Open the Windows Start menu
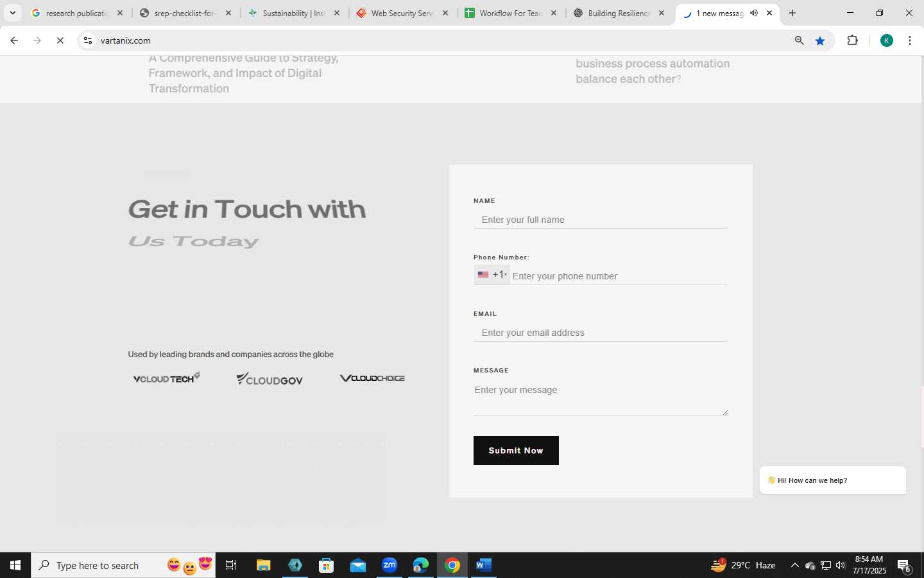The height and width of the screenshot is (578, 924). (15, 565)
